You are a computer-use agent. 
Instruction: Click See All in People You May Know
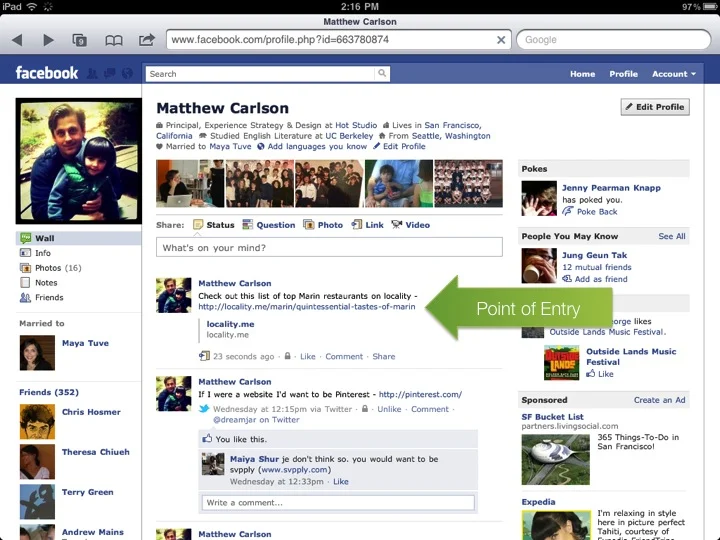click(x=672, y=236)
